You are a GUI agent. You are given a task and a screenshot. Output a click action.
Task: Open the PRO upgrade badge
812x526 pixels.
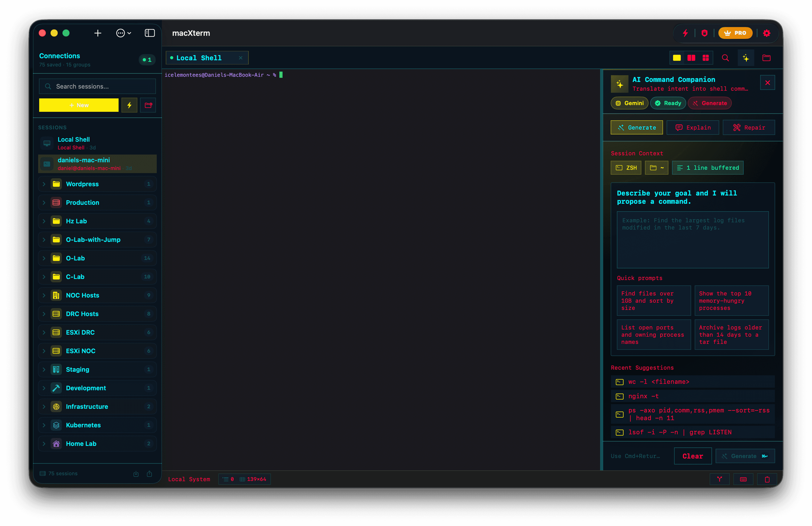[x=735, y=33]
